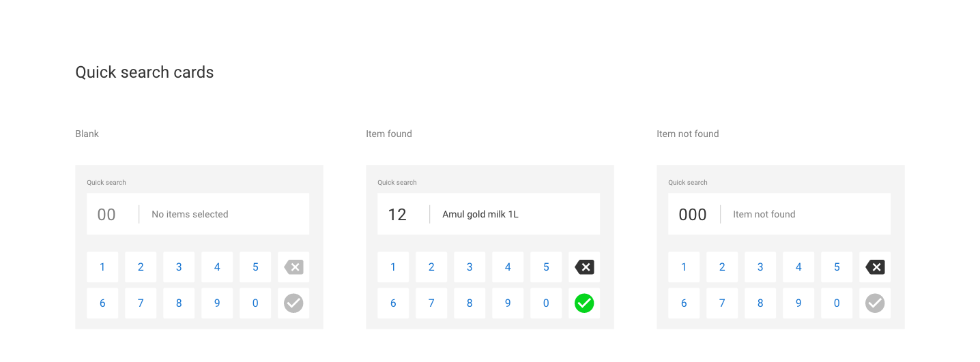
Task: Click backspace icon in Item not found card
Action: tap(875, 267)
